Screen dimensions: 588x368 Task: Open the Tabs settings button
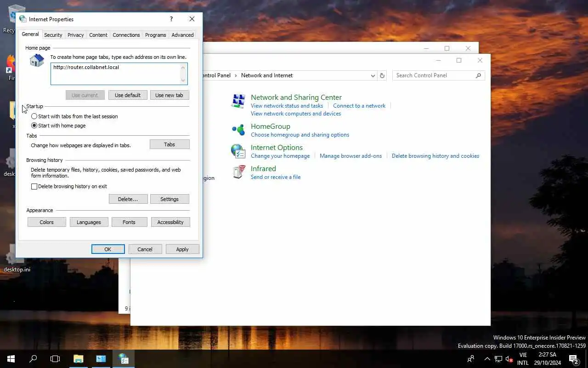coord(170,144)
